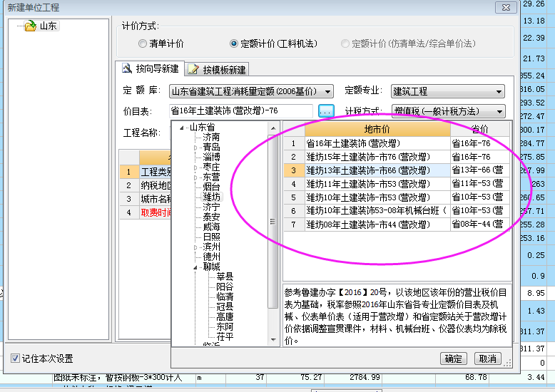The width and height of the screenshot is (555, 392).
Task: Open price table browse button (…)
Action: (x=326, y=111)
